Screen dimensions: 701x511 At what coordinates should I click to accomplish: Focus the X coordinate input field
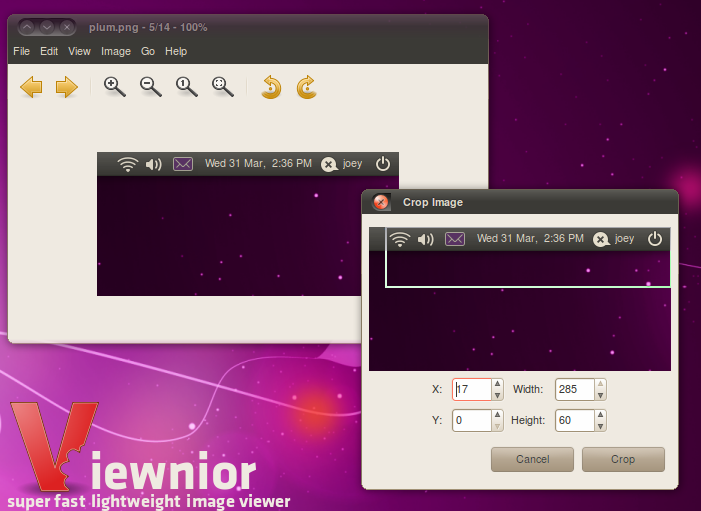coord(472,389)
